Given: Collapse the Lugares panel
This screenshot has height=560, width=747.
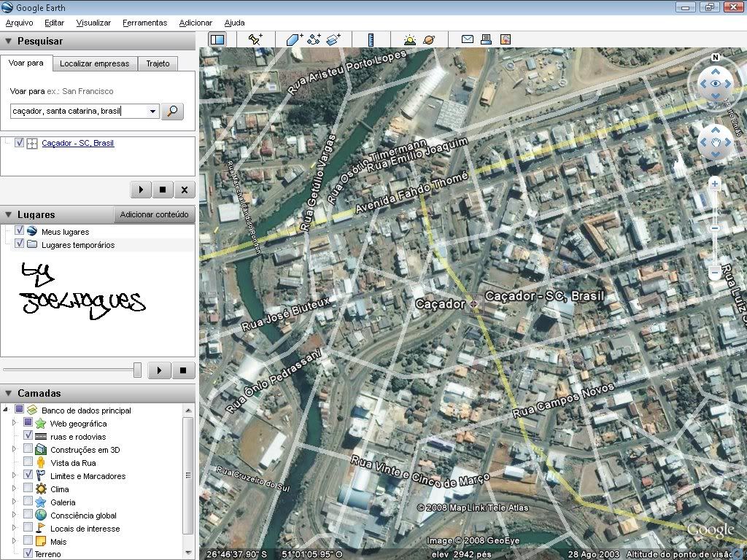Looking at the screenshot, I should point(8,215).
